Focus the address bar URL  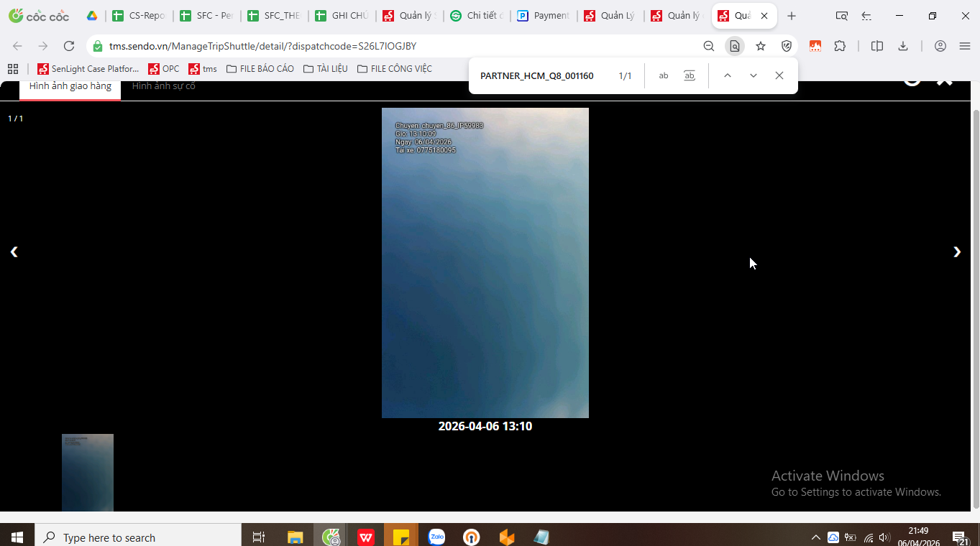[262, 46]
